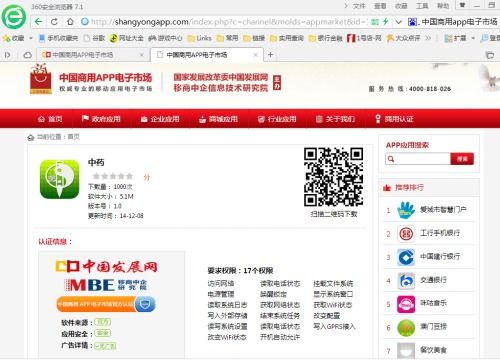Image resolution: width=500 pixels, height=360 pixels.
Task: Click the star rating for 中药
Action: 113,176
